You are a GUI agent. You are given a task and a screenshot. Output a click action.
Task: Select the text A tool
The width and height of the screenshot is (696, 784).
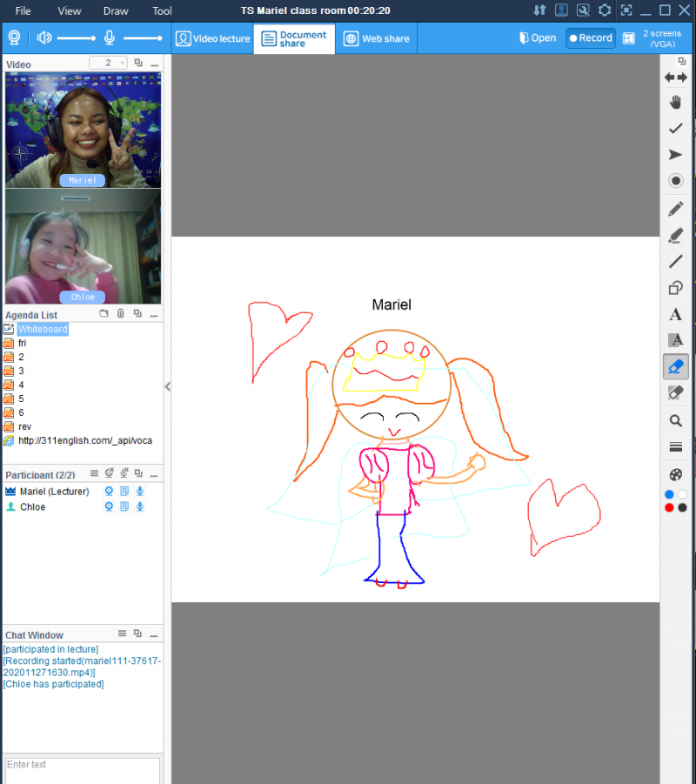pyautogui.click(x=675, y=314)
